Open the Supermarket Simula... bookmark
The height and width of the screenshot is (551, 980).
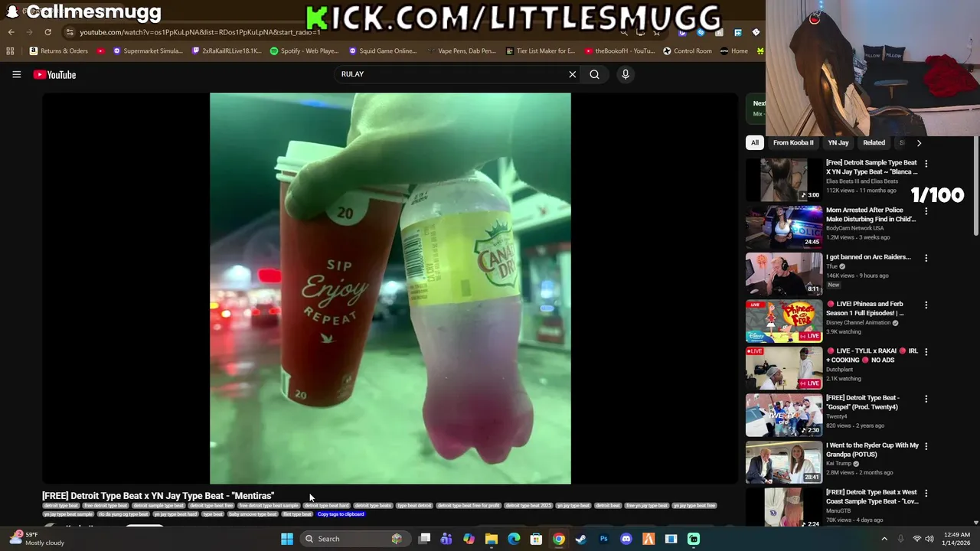pos(148,51)
